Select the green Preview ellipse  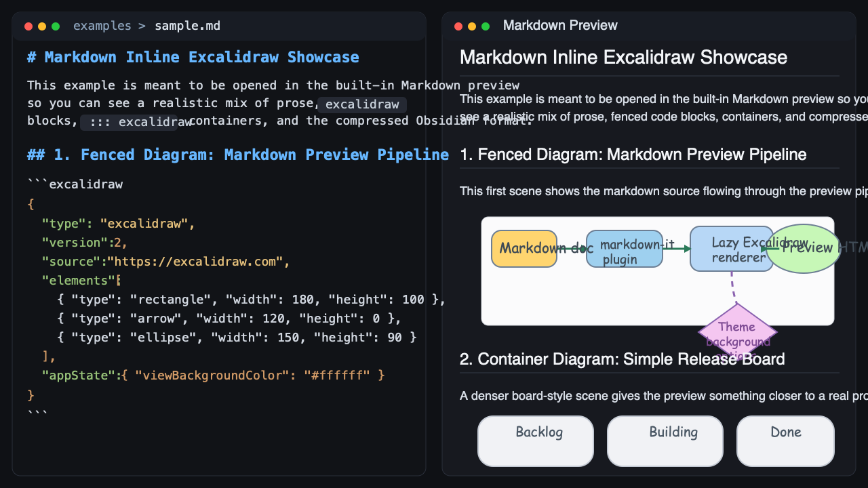tap(804, 249)
